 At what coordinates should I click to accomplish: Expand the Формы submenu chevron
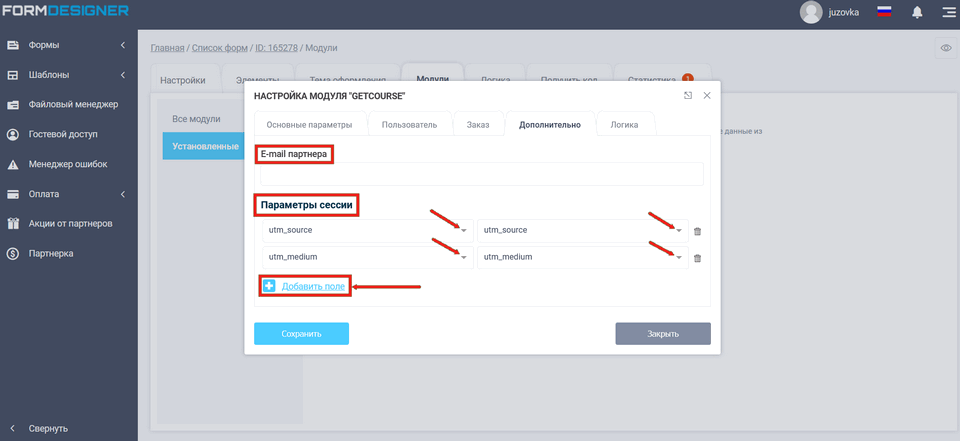(x=122, y=45)
